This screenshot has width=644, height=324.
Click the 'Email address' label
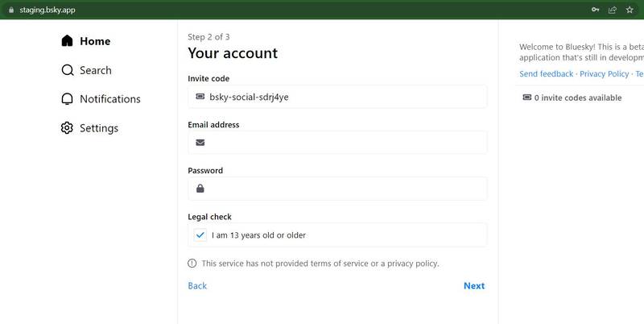(213, 125)
